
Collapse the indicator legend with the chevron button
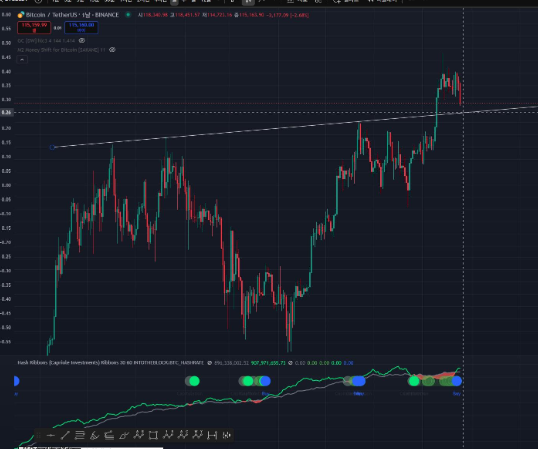tap(22, 60)
